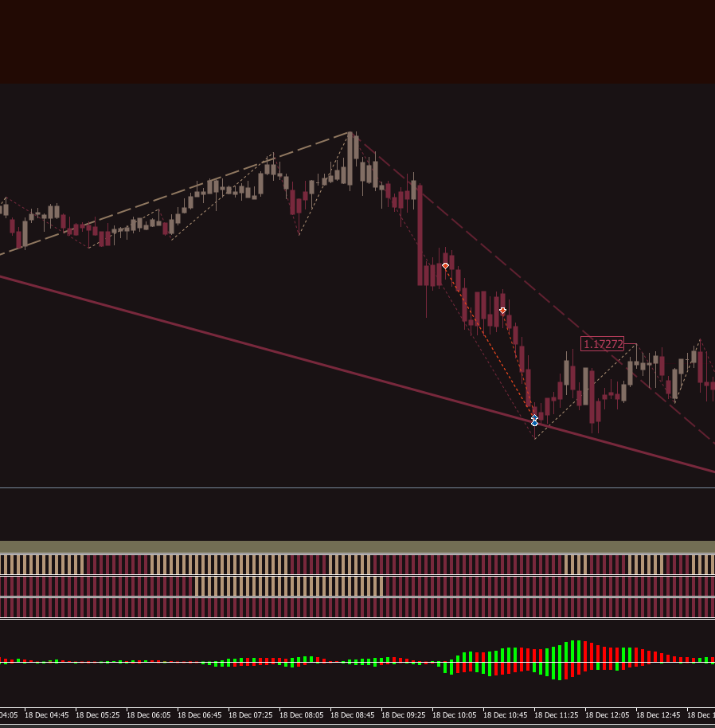Image resolution: width=715 pixels, height=728 pixels.
Task: Click the time label 18 Dec 06:45
Action: tap(200, 715)
